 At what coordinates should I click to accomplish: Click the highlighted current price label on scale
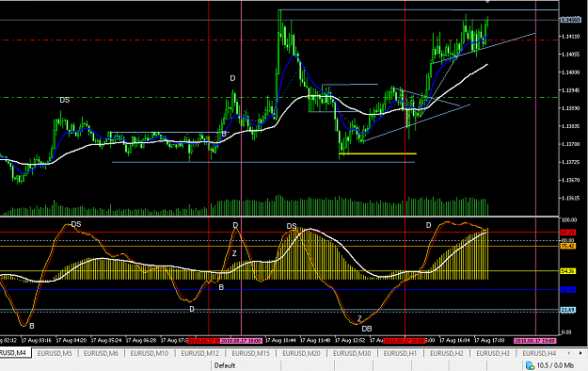(570, 20)
